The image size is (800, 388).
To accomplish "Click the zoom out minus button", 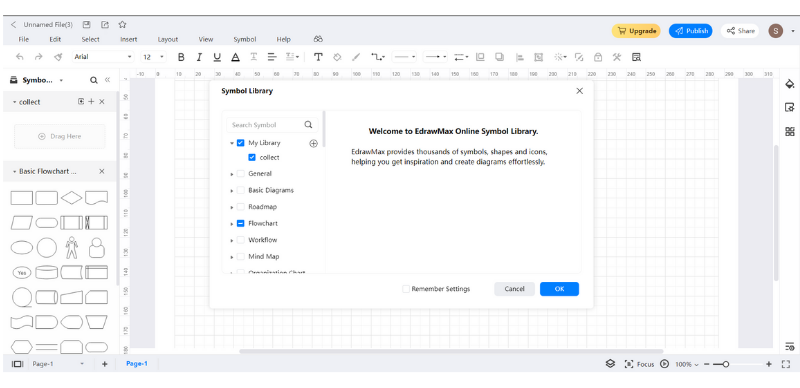I will (x=707, y=364).
